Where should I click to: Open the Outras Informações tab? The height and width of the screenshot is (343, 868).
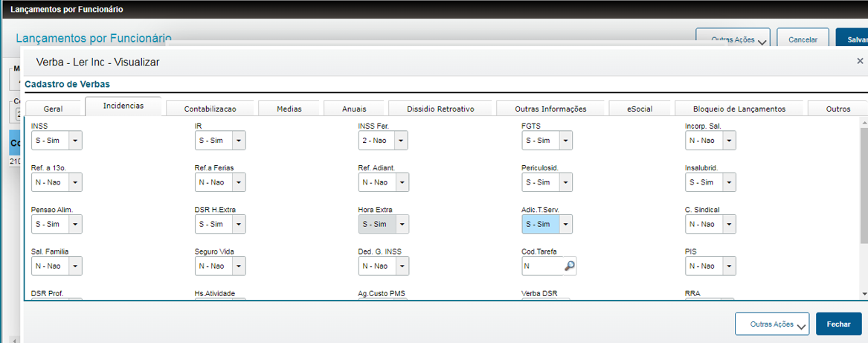[550, 109]
